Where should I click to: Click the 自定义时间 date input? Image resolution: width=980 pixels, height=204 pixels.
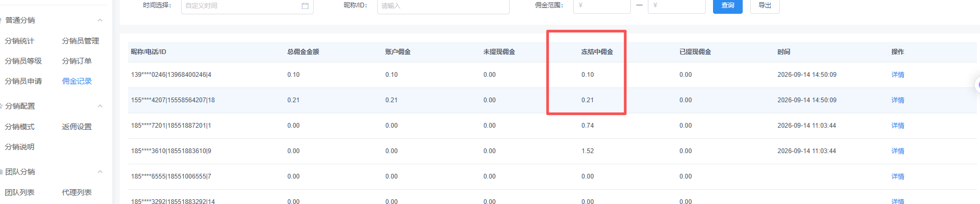247,6
